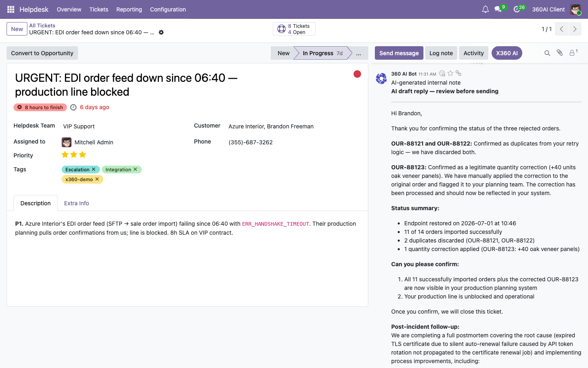
Task: Open conversations icon with badge 9
Action: click(x=499, y=9)
